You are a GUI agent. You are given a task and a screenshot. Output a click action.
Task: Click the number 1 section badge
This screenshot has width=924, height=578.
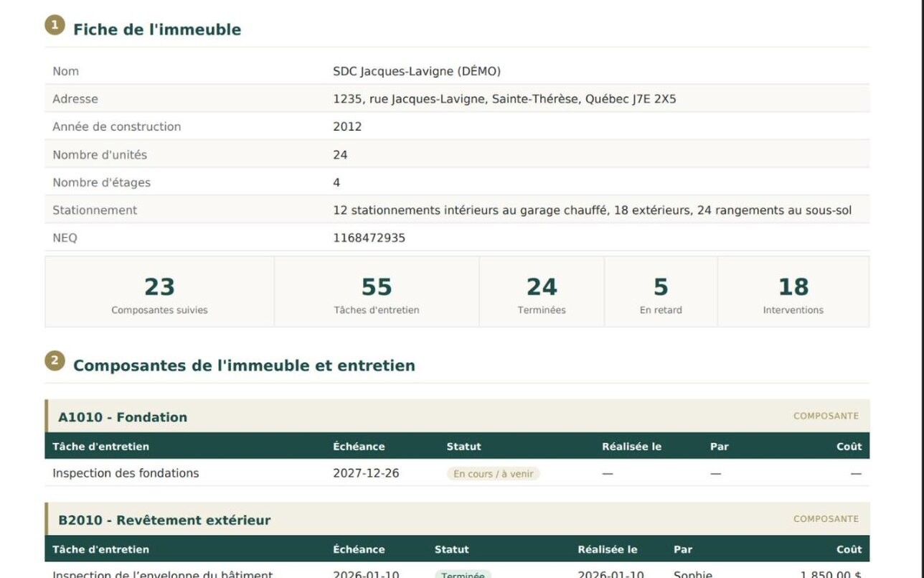tap(55, 25)
